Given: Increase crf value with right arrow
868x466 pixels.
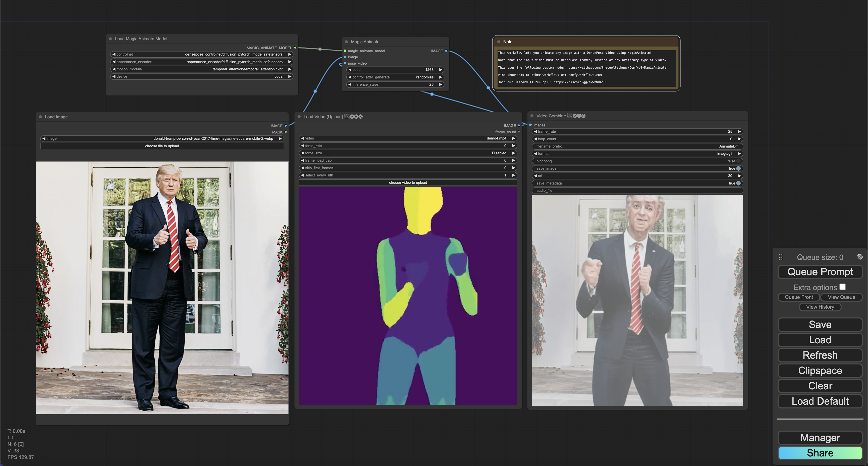Looking at the screenshot, I should click(x=739, y=176).
